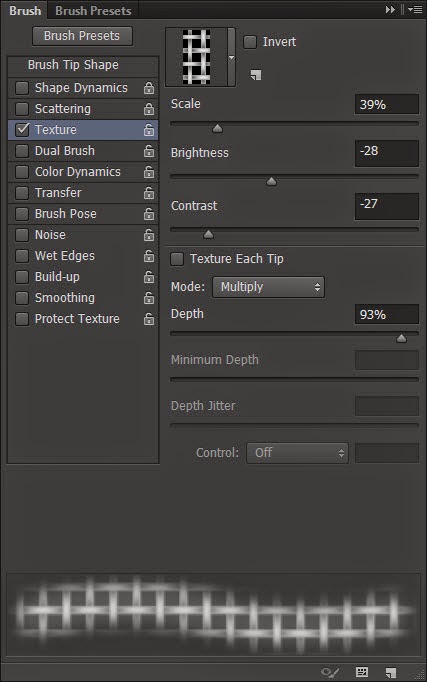The height and width of the screenshot is (682, 427).
Task: Toggle lock icon for Build-up
Action: (x=149, y=277)
